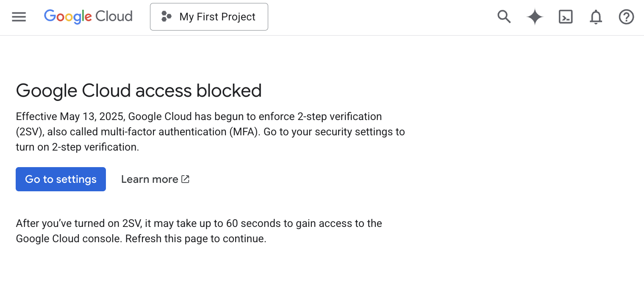Image resolution: width=644 pixels, height=302 pixels.
Task: Launch the Gemini AI assistant
Action: coord(535,17)
